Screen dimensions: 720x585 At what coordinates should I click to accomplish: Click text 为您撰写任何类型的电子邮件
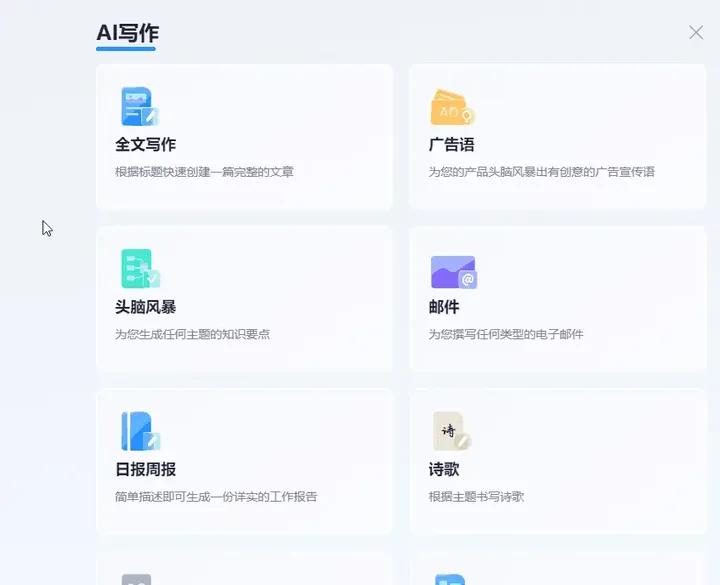(506, 334)
